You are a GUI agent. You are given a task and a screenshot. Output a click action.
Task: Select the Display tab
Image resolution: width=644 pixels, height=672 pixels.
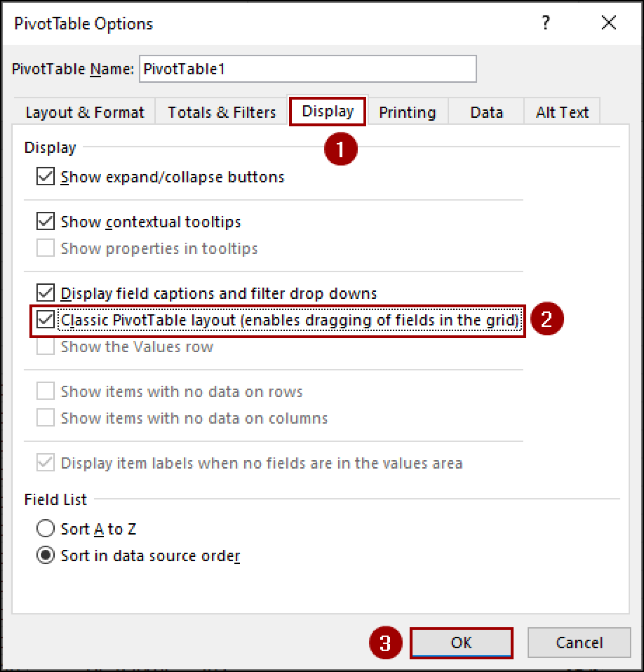(x=327, y=111)
